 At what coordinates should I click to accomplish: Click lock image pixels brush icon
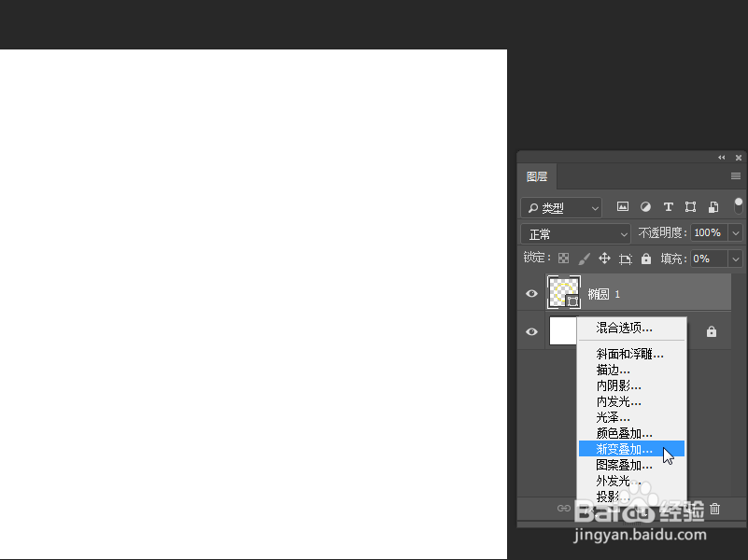coord(584,259)
